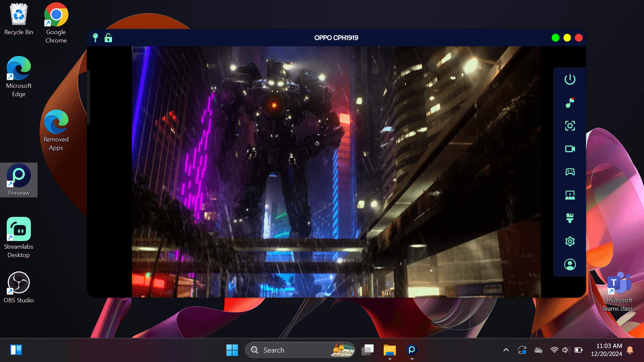Start a screen recording of the phone
644x362 pixels.
pyautogui.click(x=570, y=149)
